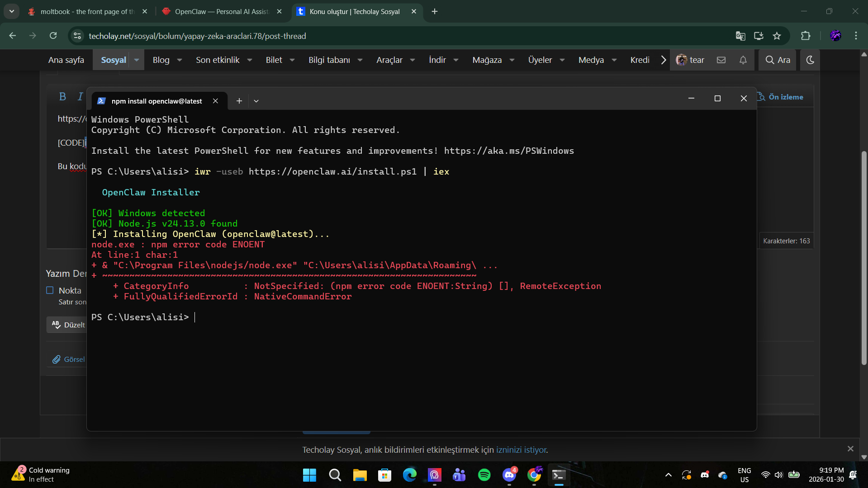Open the terminal profile dropdown arrow
This screenshot has height=488, width=868.
click(256, 101)
